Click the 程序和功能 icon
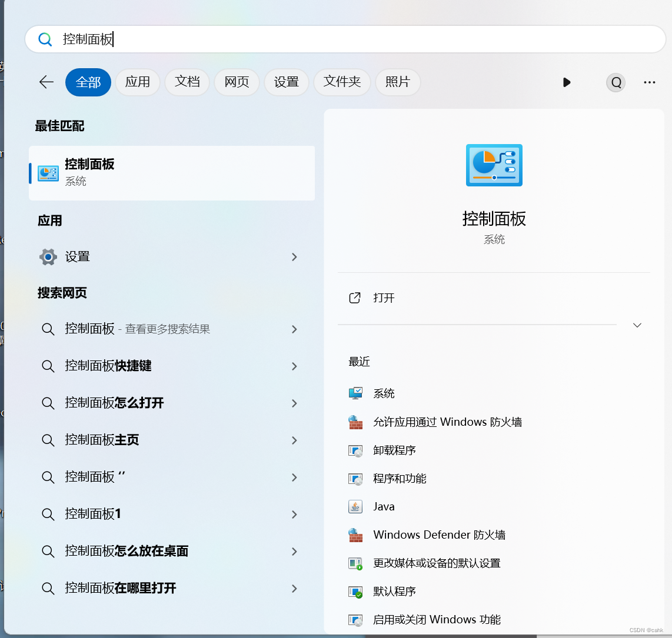This screenshot has width=672, height=638. (x=355, y=479)
